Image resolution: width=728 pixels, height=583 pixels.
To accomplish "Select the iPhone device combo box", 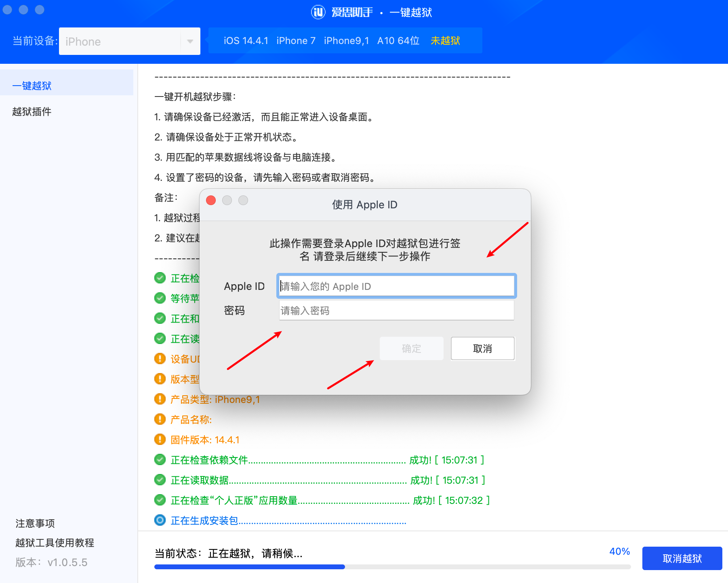I will click(x=129, y=41).
